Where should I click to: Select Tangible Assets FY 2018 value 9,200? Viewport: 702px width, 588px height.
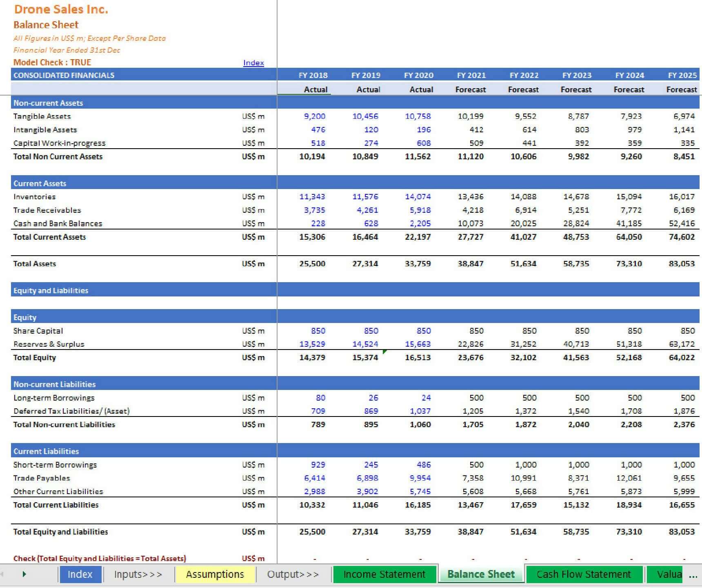click(315, 116)
